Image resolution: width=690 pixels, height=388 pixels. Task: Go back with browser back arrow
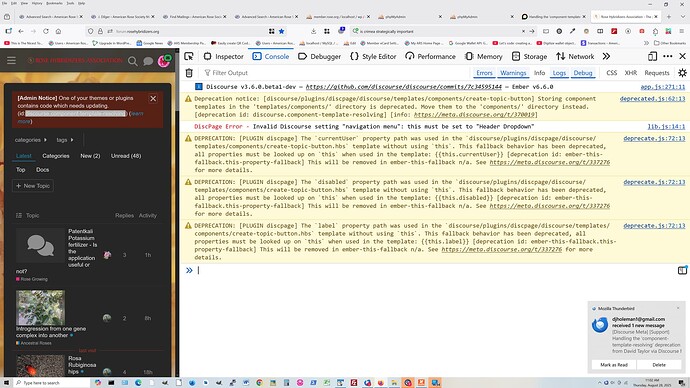[21, 31]
